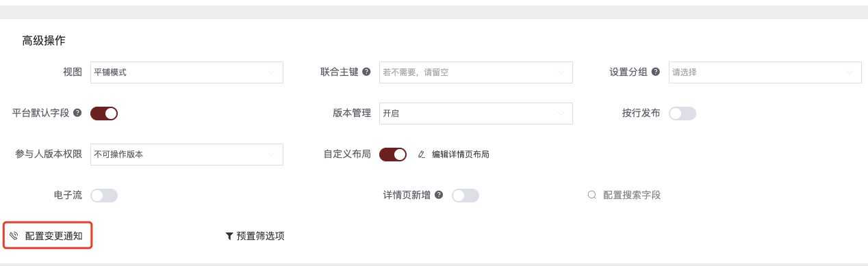868x266 pixels.
Task: Toggle the 详情页新增 switch on
Action: pyautogui.click(x=465, y=196)
